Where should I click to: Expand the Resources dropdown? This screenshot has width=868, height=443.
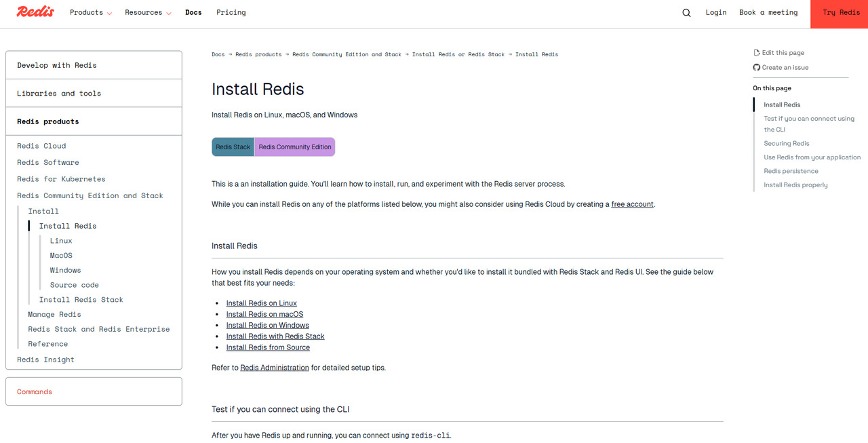click(148, 12)
